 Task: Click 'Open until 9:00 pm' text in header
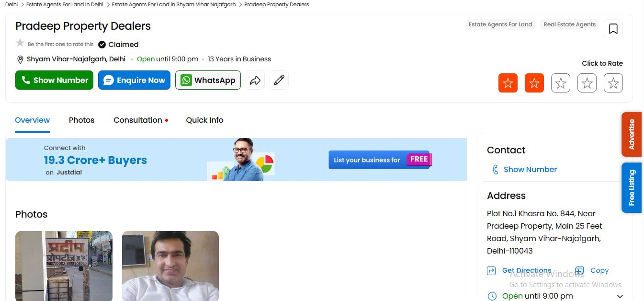click(x=168, y=59)
